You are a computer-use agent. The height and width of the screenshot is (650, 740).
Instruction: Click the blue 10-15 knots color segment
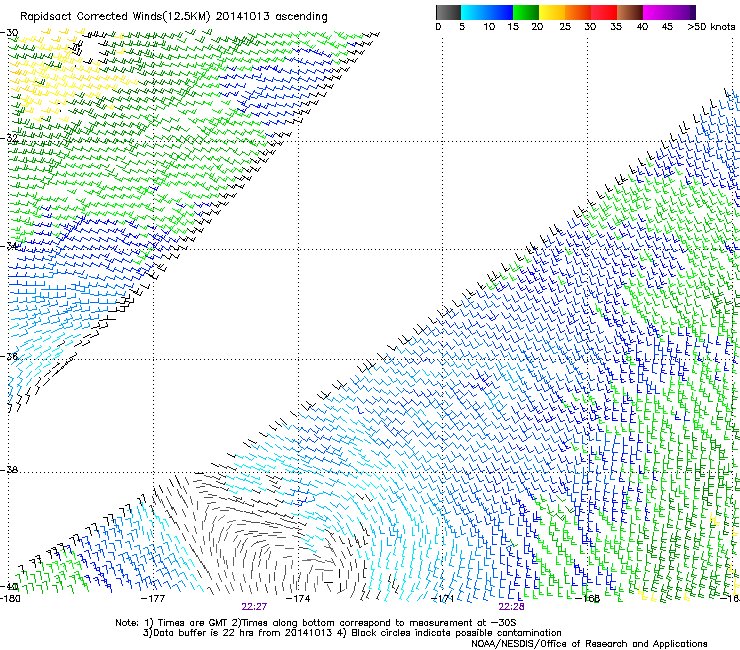(x=500, y=12)
